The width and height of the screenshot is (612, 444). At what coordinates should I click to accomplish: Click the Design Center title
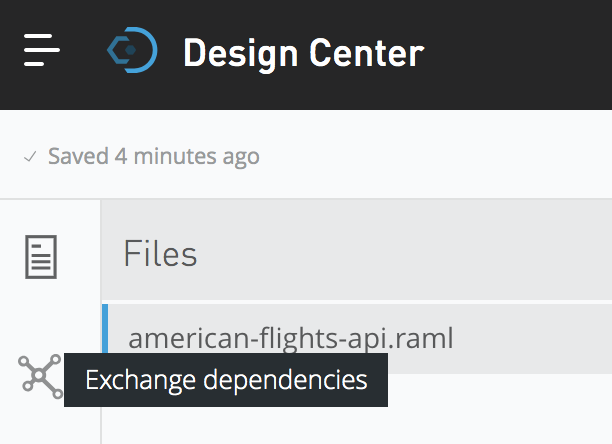[304, 53]
